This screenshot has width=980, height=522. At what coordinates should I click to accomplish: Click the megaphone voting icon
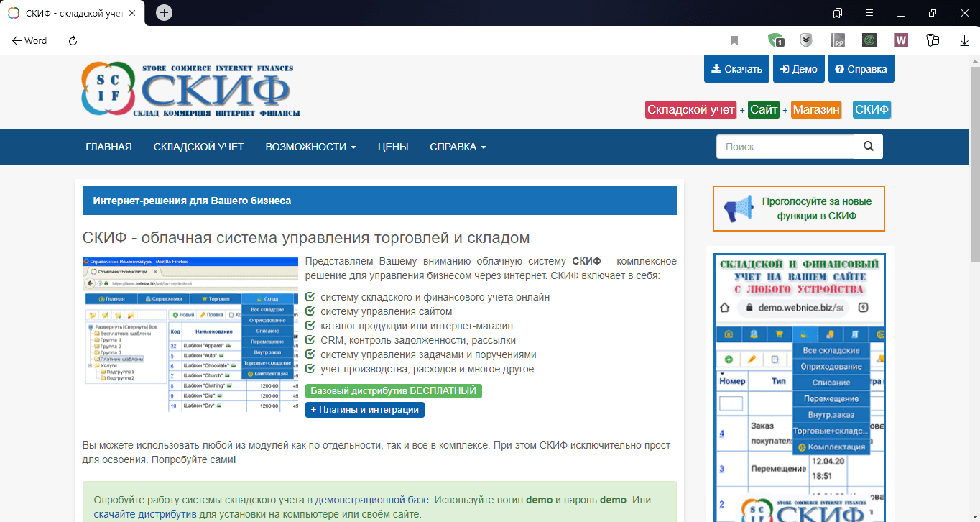(738, 209)
